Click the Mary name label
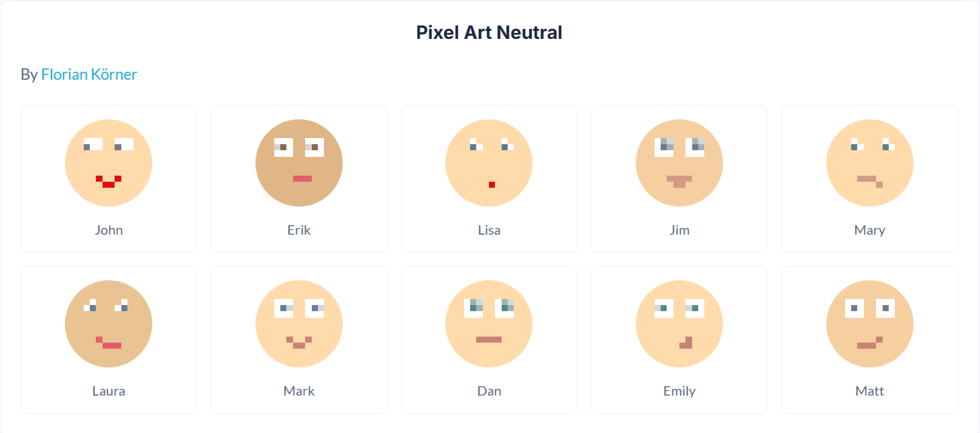 870,231
